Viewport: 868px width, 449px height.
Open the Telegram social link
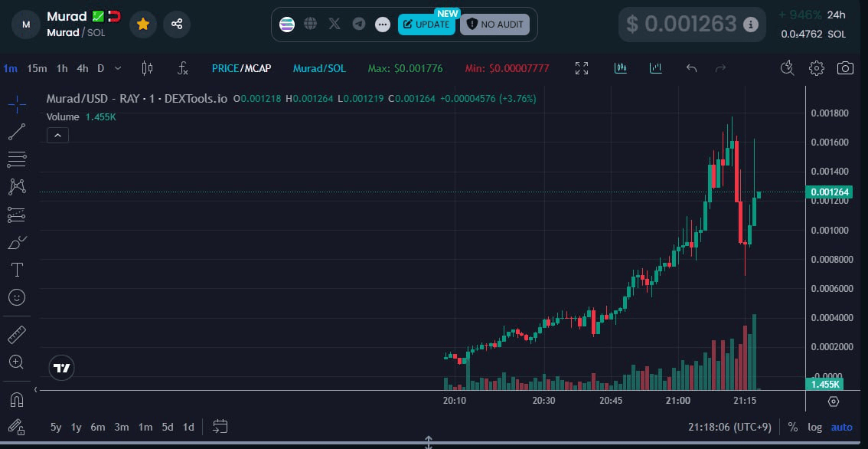359,24
